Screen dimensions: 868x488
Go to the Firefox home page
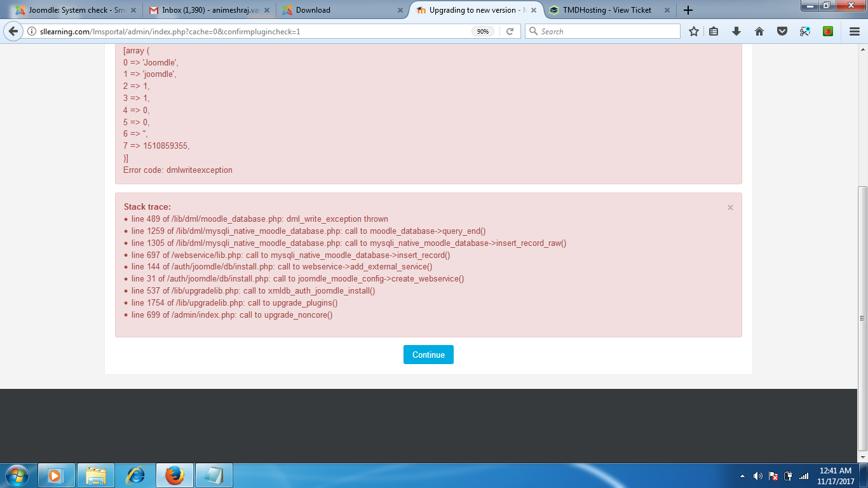759,31
